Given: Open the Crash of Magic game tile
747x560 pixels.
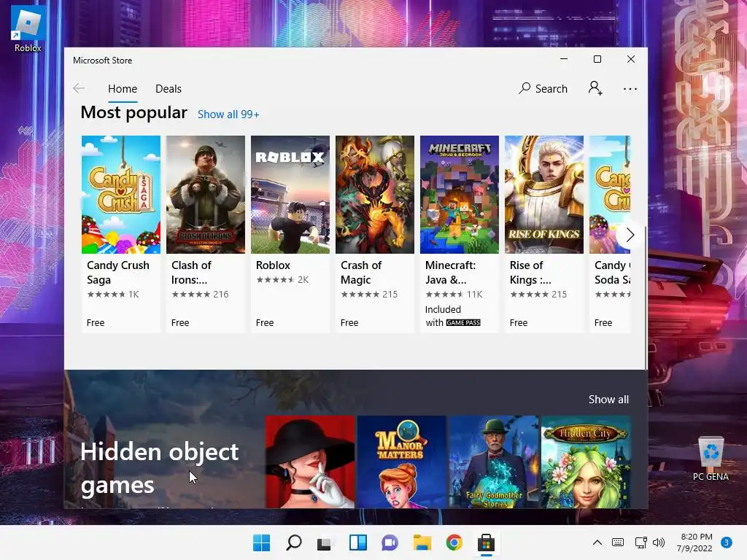Looking at the screenshot, I should click(375, 233).
